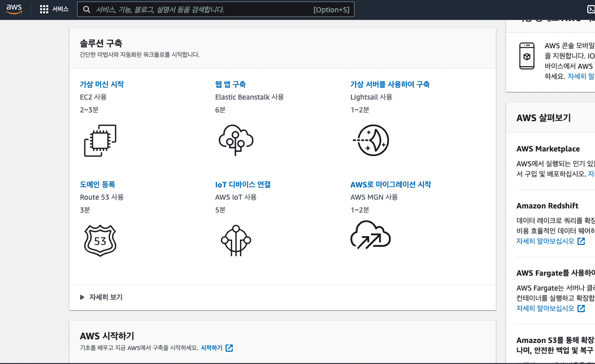Click the Route 53 shield icon
Screen dimensions: 595x364
point(100,241)
